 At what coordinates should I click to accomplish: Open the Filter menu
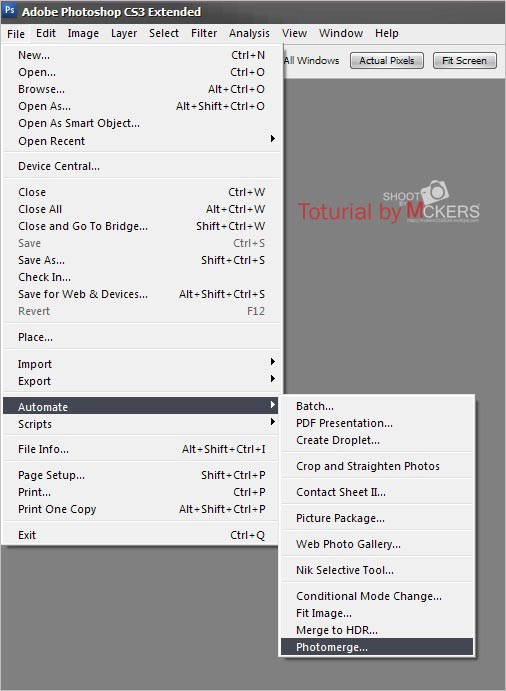[x=204, y=33]
